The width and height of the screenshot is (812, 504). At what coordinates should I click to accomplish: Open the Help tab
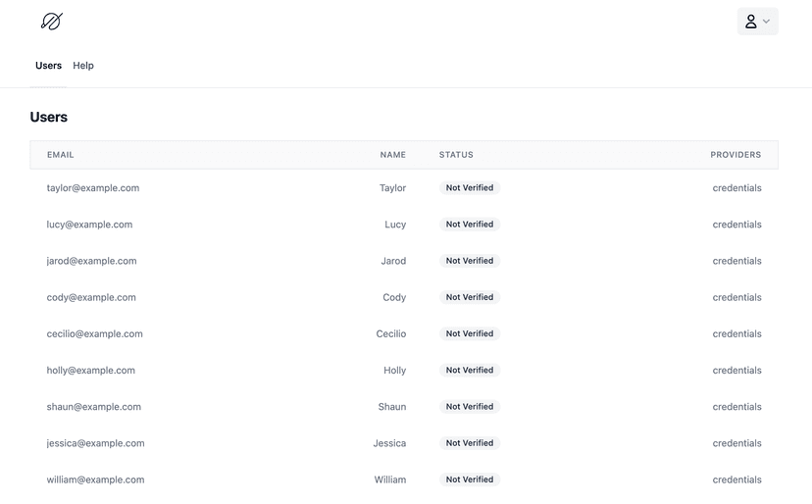(83, 66)
